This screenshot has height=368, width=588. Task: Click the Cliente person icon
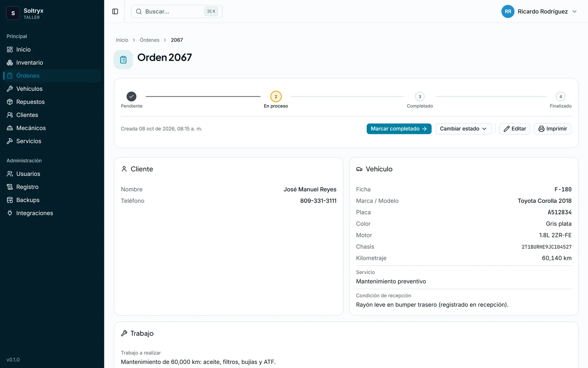point(124,169)
